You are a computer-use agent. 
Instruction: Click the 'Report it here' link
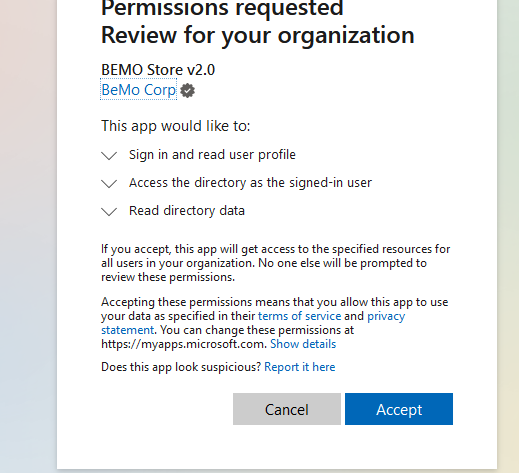pos(300,367)
